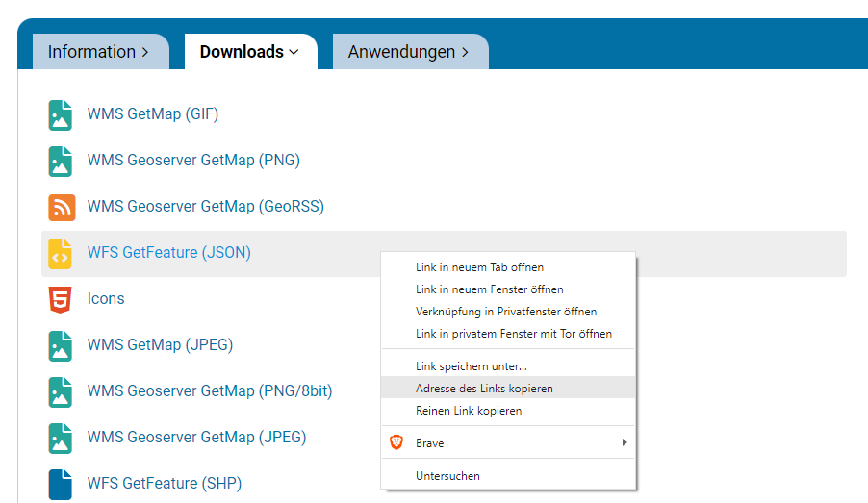Choose 'Reinen Link kopieren'

pos(469,411)
